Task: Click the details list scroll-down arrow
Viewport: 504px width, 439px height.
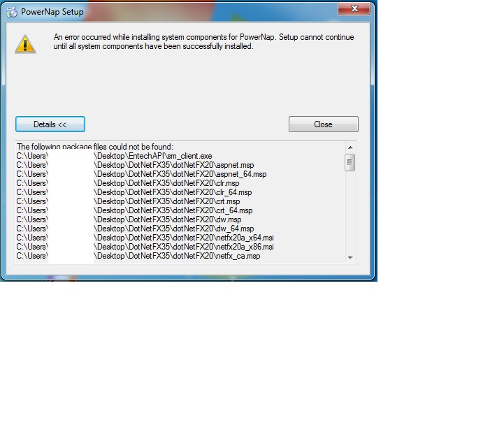Action: [350, 258]
